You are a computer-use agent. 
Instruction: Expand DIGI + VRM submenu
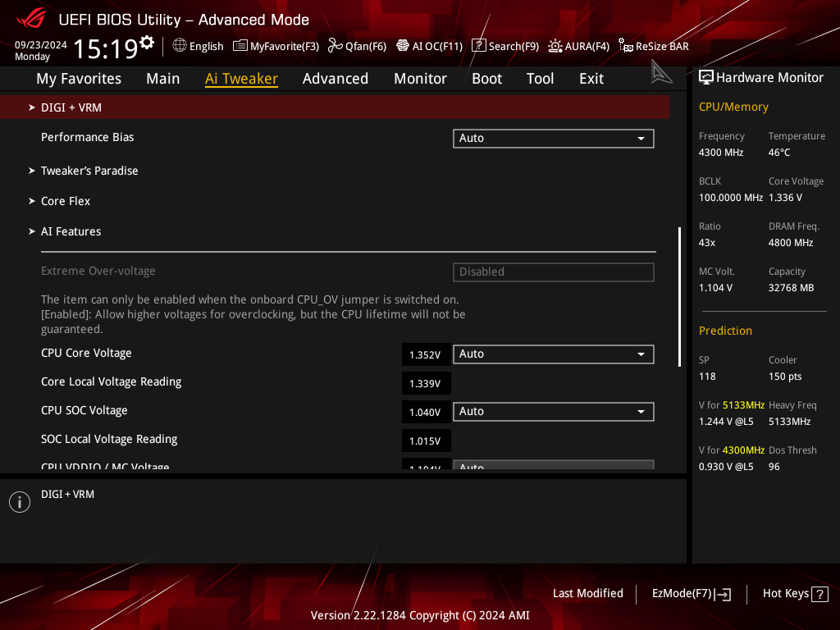pyautogui.click(x=335, y=107)
